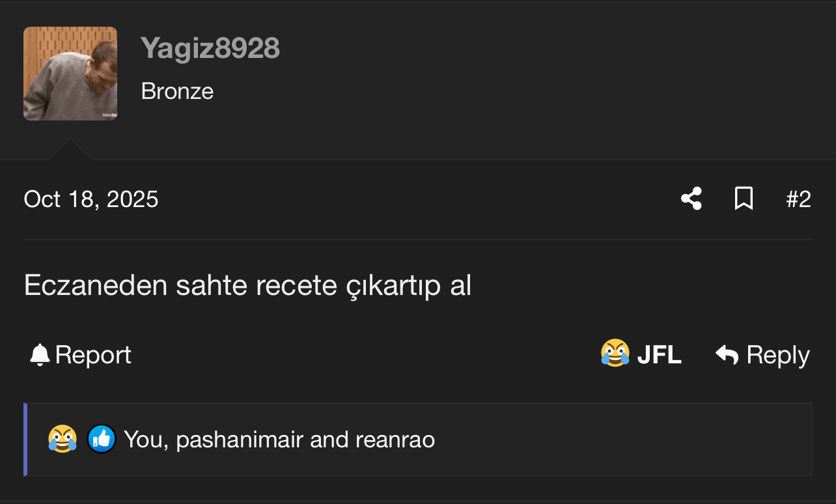Viewport: 836px width, 504px height.
Task: Open the post permalink #2
Action: pos(799,199)
